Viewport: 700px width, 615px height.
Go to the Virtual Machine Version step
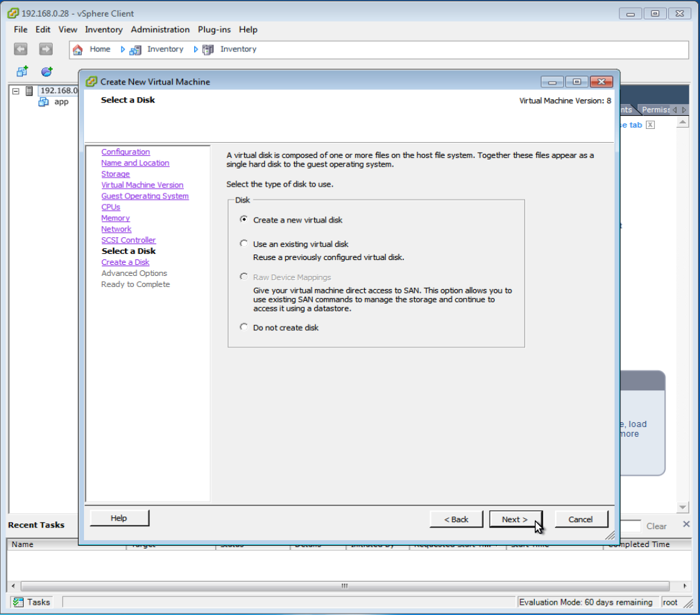[142, 184]
